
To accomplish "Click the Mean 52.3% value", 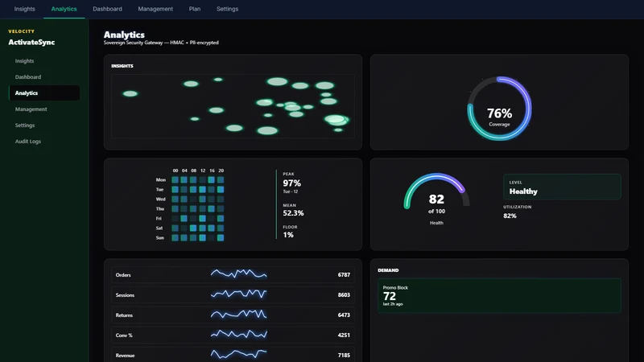I will 293,213.
